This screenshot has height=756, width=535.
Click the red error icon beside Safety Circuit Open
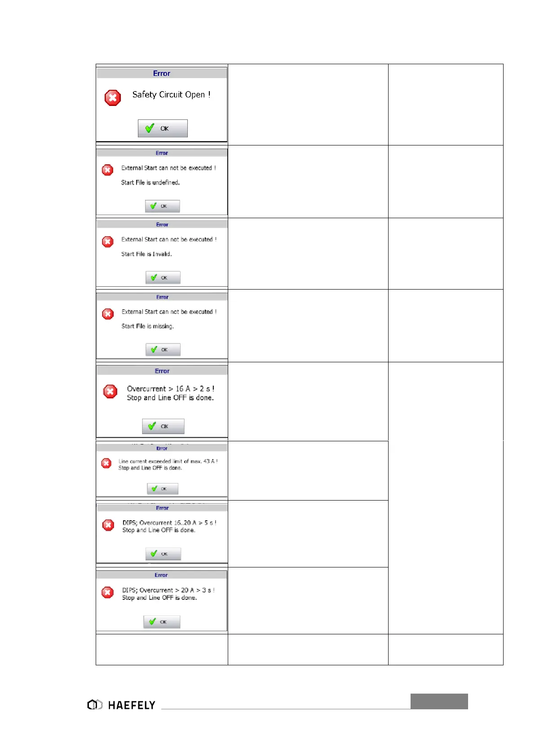(x=113, y=97)
